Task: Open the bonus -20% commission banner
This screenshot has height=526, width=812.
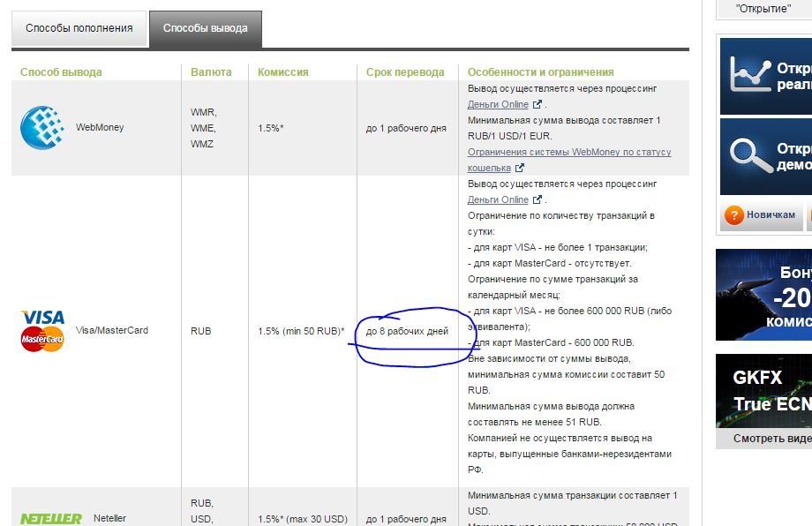Action: pos(763,295)
